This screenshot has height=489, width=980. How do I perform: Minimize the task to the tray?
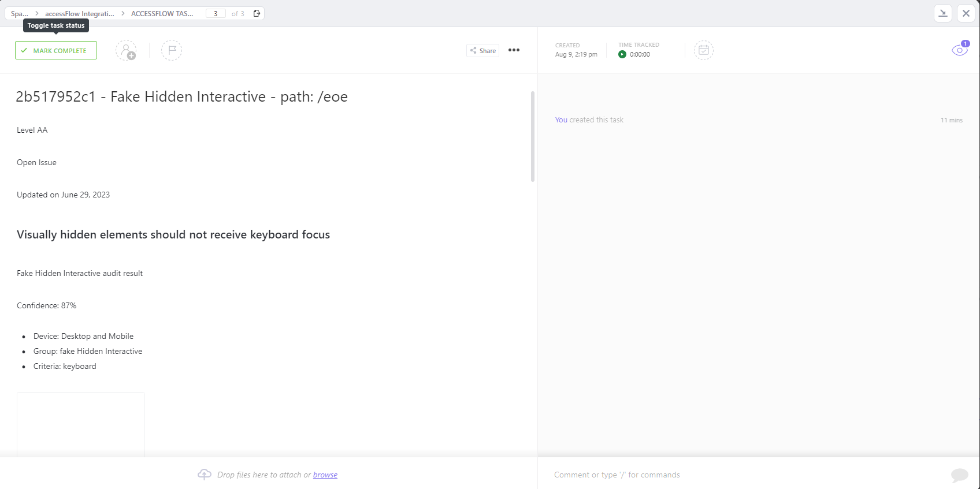(943, 13)
